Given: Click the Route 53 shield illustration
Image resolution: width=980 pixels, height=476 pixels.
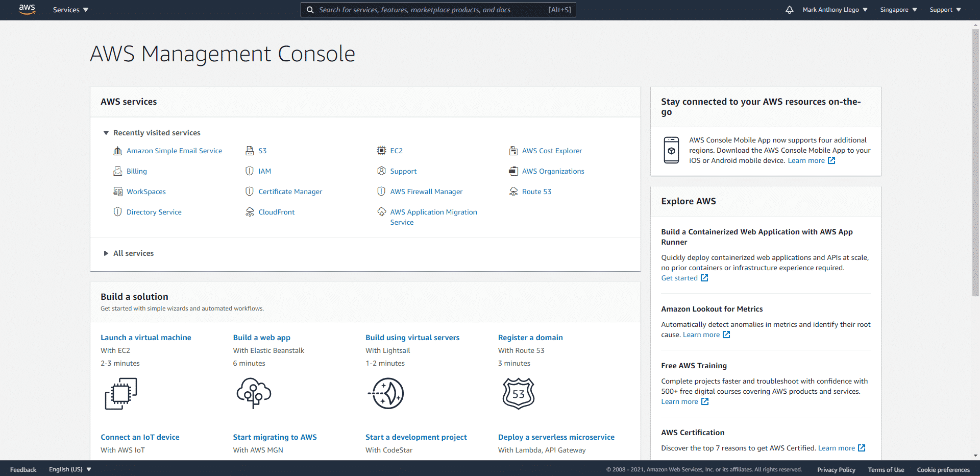Looking at the screenshot, I should click(519, 393).
